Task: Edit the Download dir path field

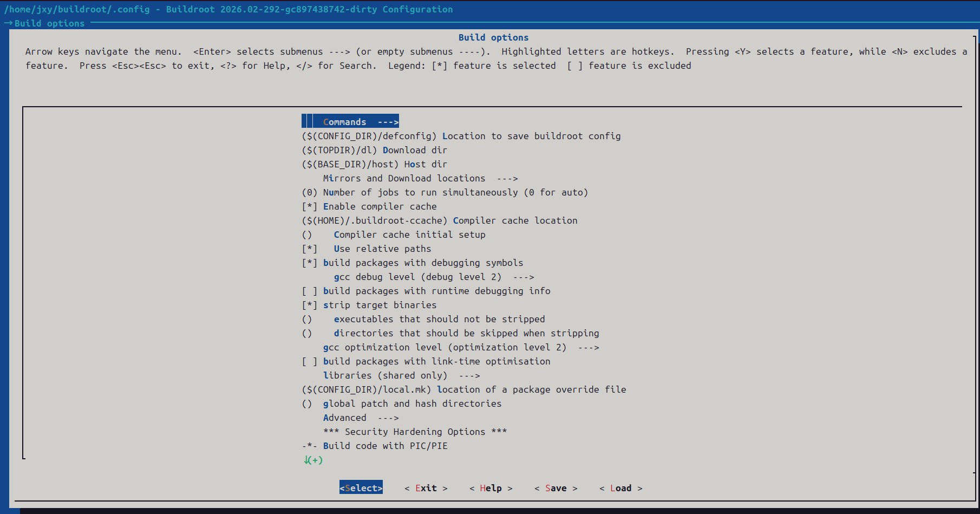Action: pos(374,150)
